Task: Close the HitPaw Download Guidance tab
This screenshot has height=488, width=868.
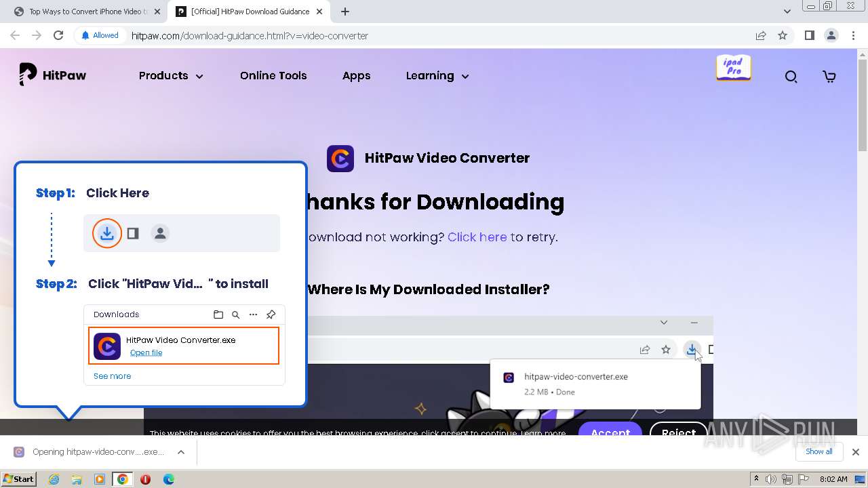Action: click(x=319, y=12)
